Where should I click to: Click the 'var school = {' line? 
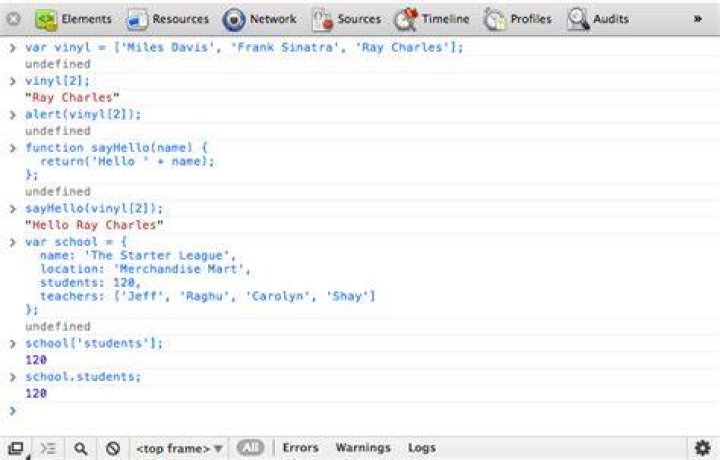(76, 242)
